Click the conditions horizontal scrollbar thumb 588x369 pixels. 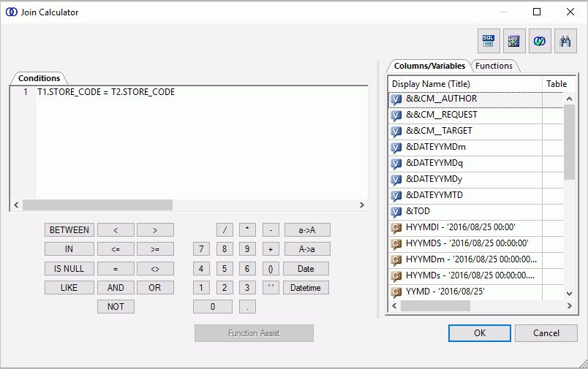(x=97, y=205)
